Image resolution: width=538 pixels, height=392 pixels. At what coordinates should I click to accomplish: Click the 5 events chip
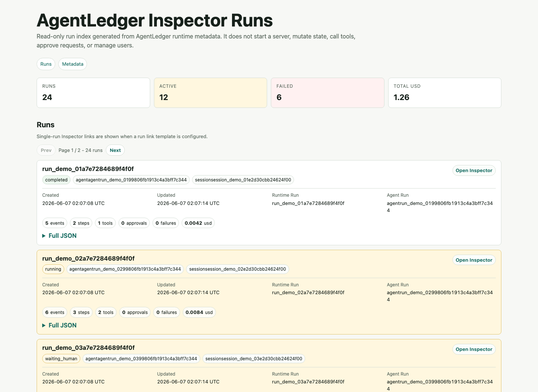55,223
